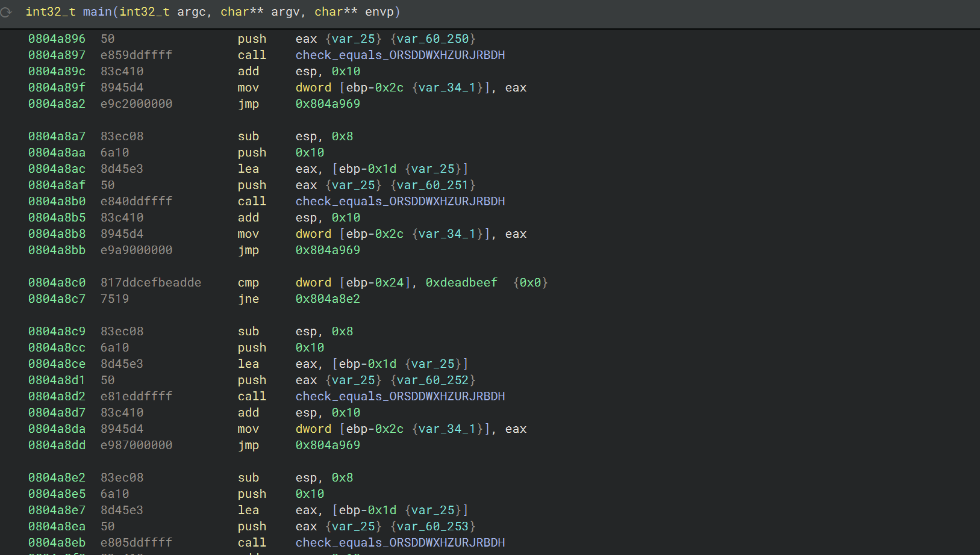Follow the jne target 0x804a8e2

pos(328,299)
